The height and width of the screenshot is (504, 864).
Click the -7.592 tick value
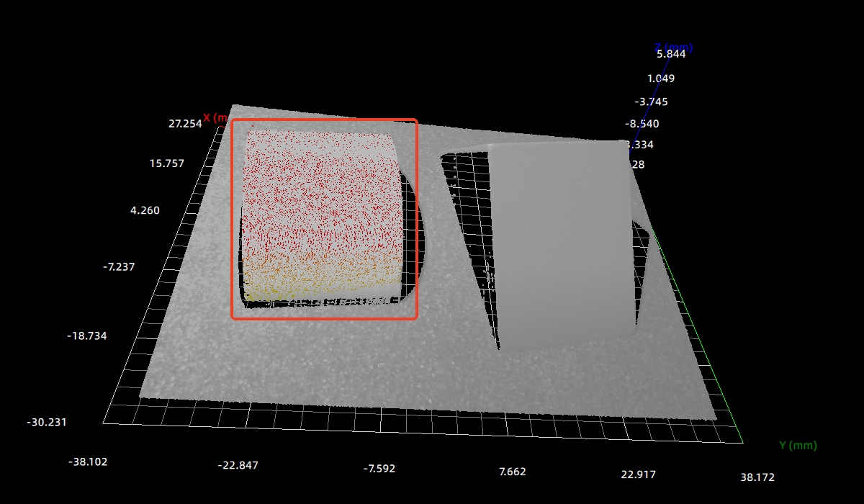379,469
